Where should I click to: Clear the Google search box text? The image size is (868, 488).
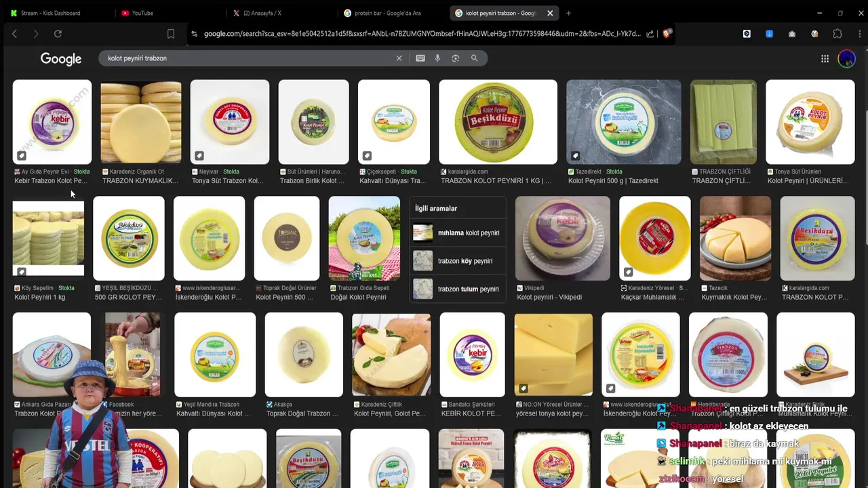(x=399, y=58)
